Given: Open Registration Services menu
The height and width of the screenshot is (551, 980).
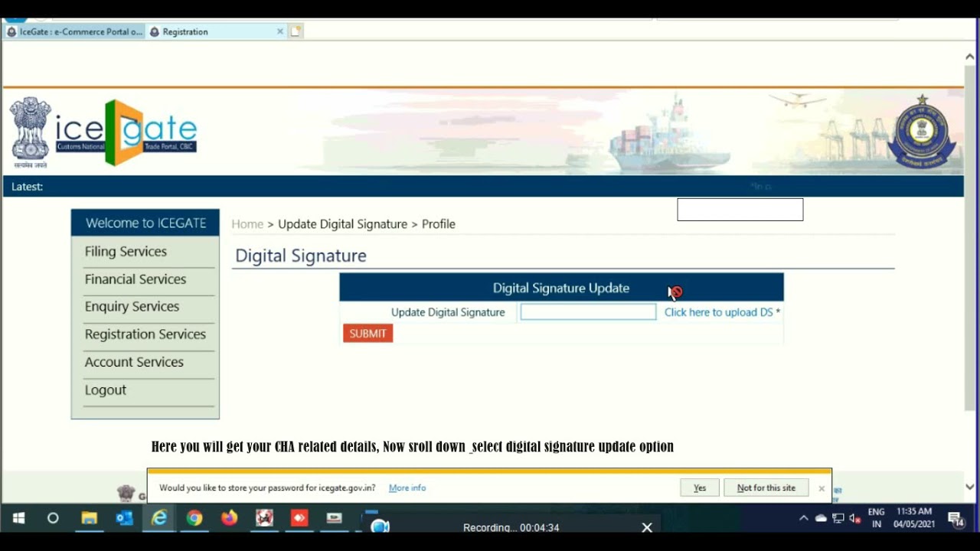Looking at the screenshot, I should coord(145,334).
